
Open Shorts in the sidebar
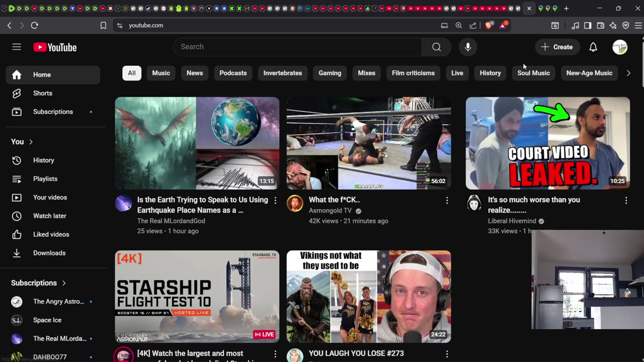pyautogui.click(x=53, y=93)
